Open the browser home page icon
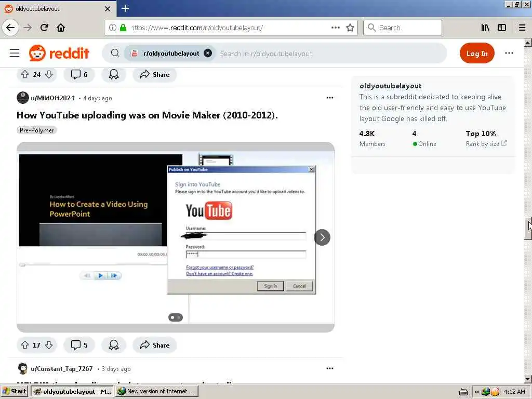The height and width of the screenshot is (399, 532). pyautogui.click(x=61, y=28)
